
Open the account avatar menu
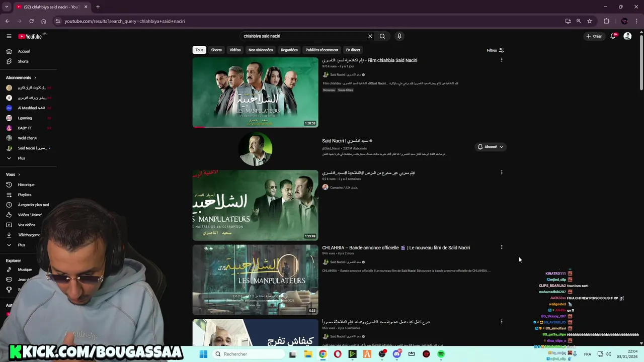coord(627,36)
